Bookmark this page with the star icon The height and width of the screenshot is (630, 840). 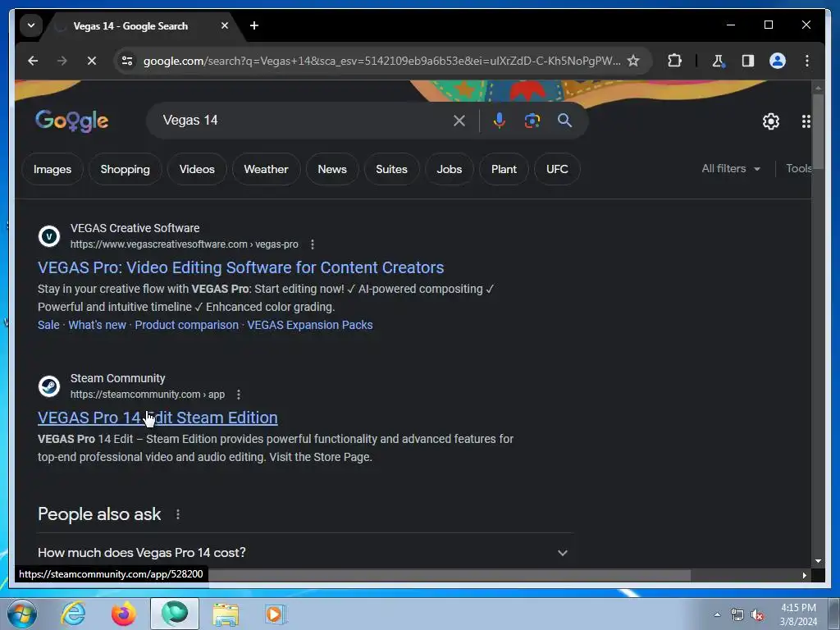coord(633,61)
